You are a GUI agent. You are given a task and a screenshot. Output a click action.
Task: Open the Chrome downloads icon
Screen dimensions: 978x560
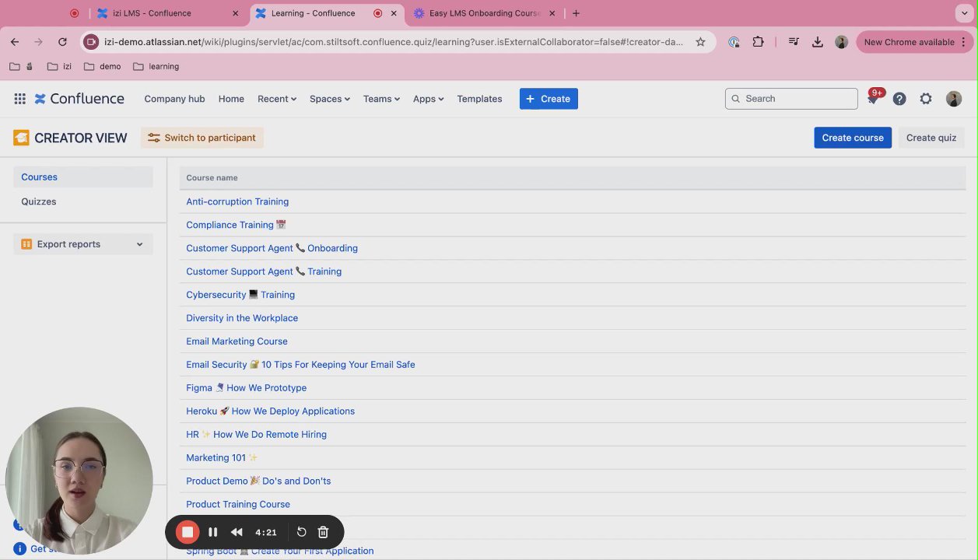click(x=817, y=42)
